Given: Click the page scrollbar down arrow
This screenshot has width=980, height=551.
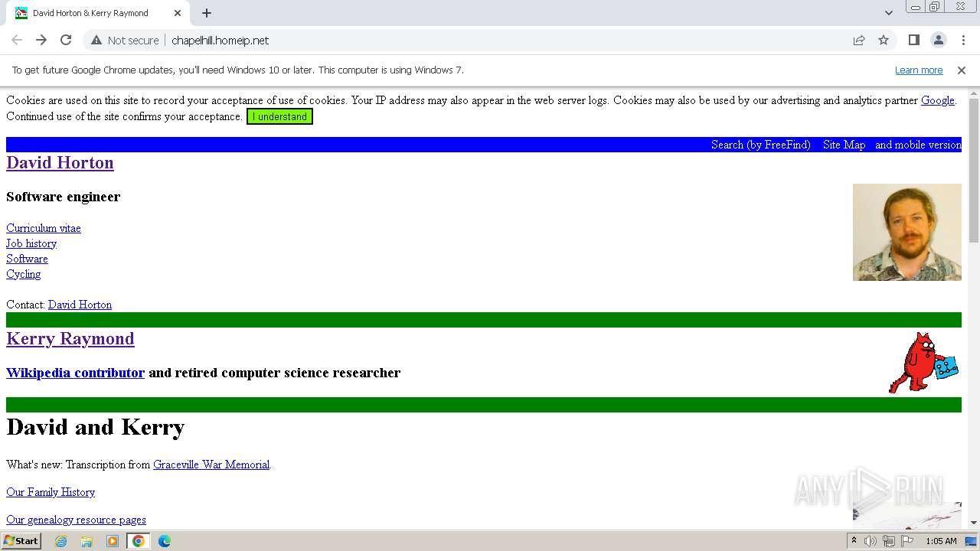Looking at the screenshot, I should 974,523.
